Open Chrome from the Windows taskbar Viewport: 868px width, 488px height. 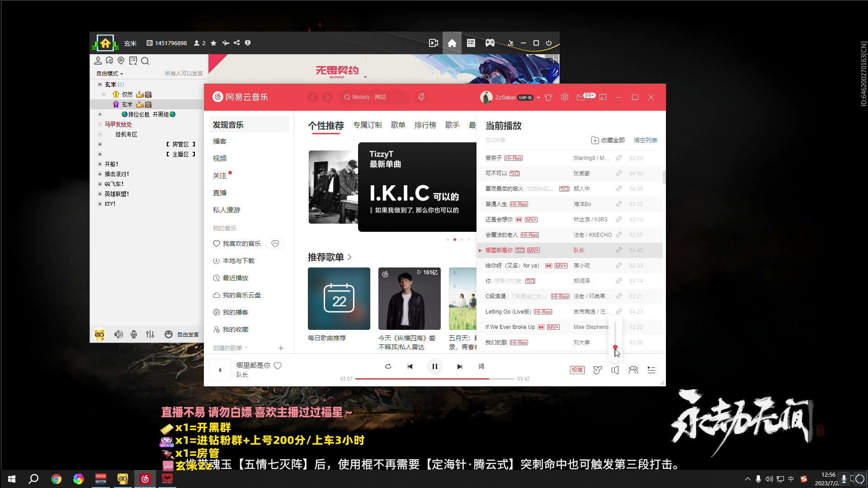coord(57,479)
